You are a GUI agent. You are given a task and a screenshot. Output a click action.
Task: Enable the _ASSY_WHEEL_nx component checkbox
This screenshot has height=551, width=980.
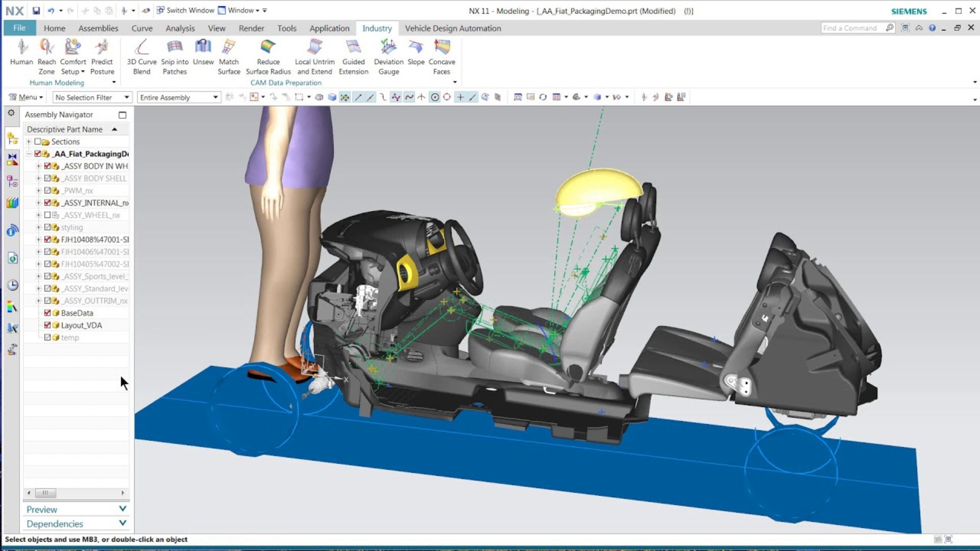point(47,215)
